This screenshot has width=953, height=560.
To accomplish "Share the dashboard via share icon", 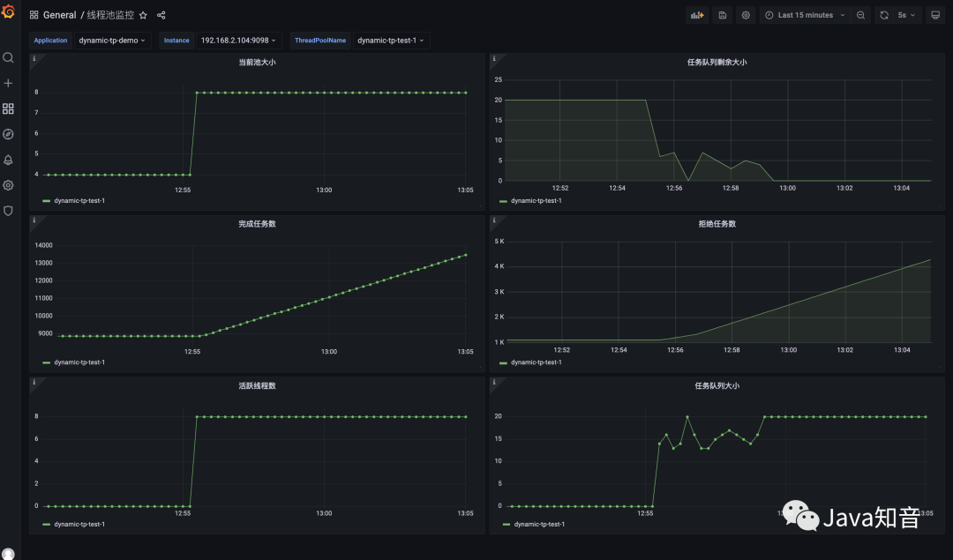I will coord(161,15).
